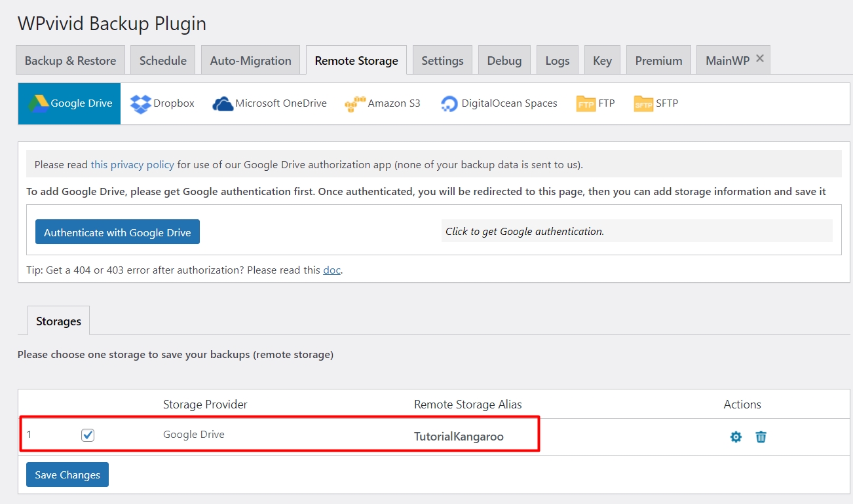Select the Google Drive storage icon

[39, 103]
